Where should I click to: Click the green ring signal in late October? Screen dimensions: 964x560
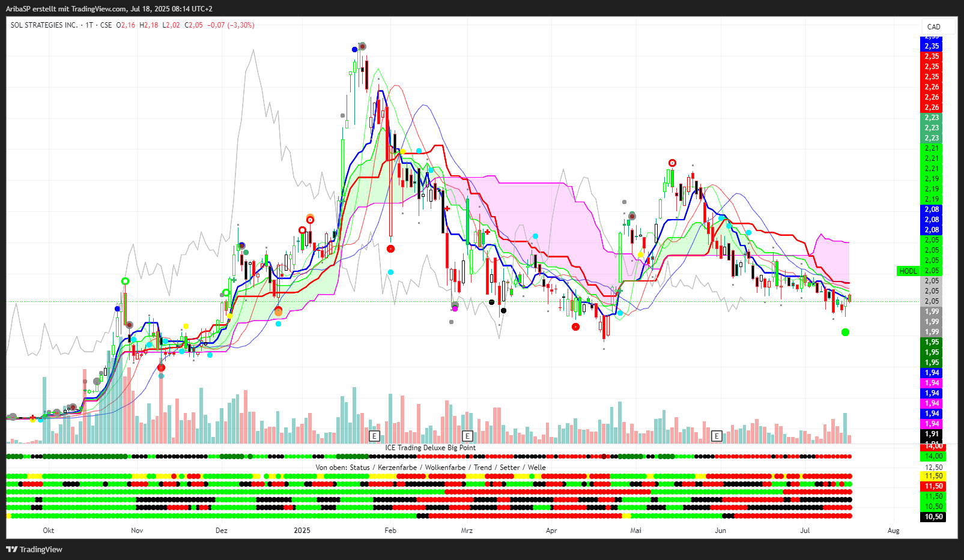(x=125, y=281)
